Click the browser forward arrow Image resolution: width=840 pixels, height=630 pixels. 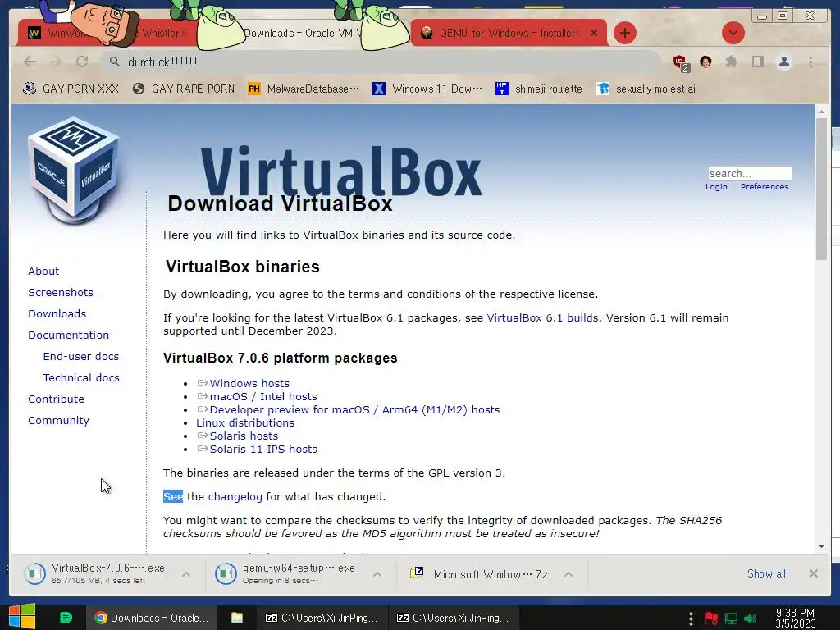pyautogui.click(x=56, y=62)
